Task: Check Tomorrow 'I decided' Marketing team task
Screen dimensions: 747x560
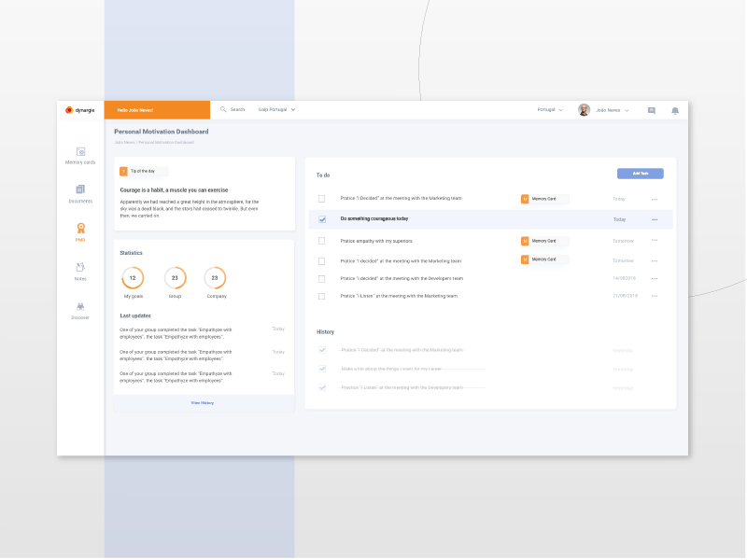Action: point(321,261)
